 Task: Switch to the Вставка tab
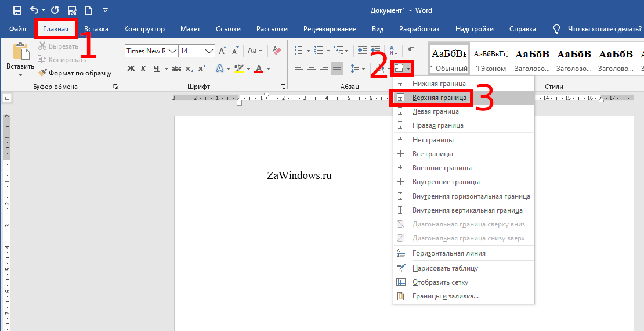click(x=96, y=29)
